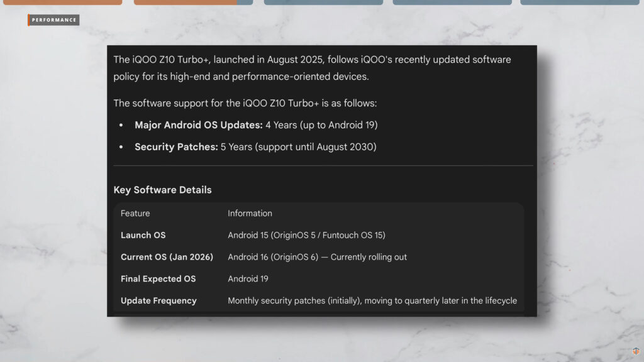Select the "Key Software Details" heading
The image size is (644, 362).
[162, 190]
